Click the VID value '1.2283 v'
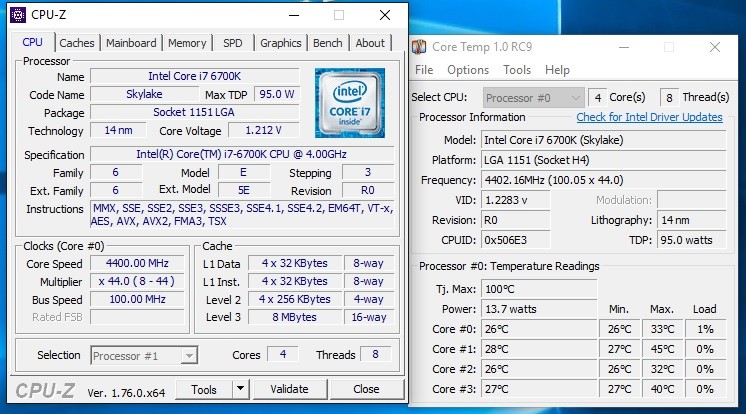Screen dimensions: 746x414 tap(516, 200)
